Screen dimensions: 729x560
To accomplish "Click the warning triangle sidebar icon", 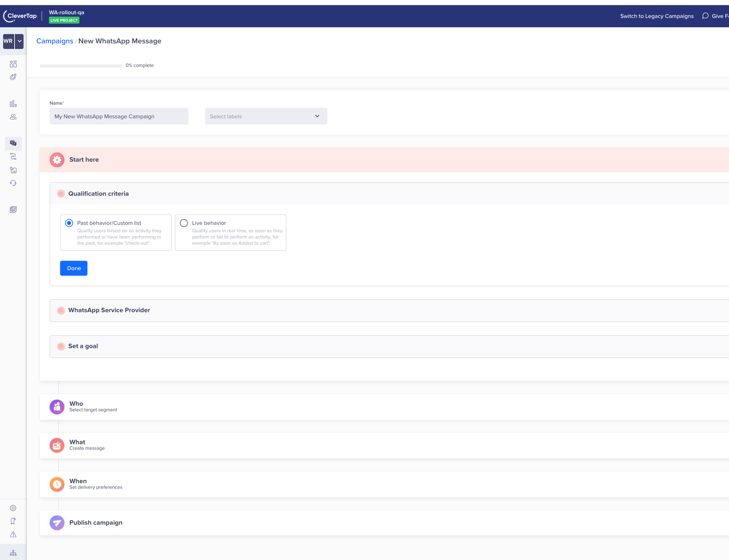I will (x=13, y=534).
